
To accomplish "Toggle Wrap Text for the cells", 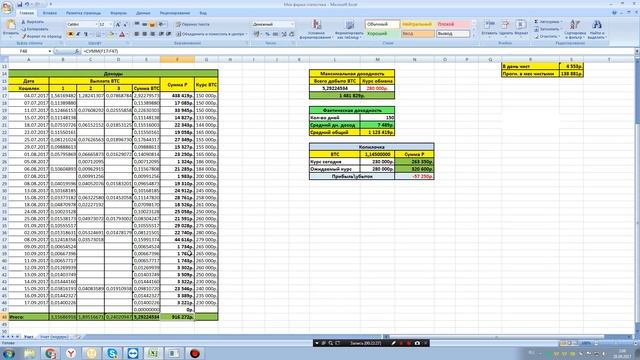I will point(193,24).
